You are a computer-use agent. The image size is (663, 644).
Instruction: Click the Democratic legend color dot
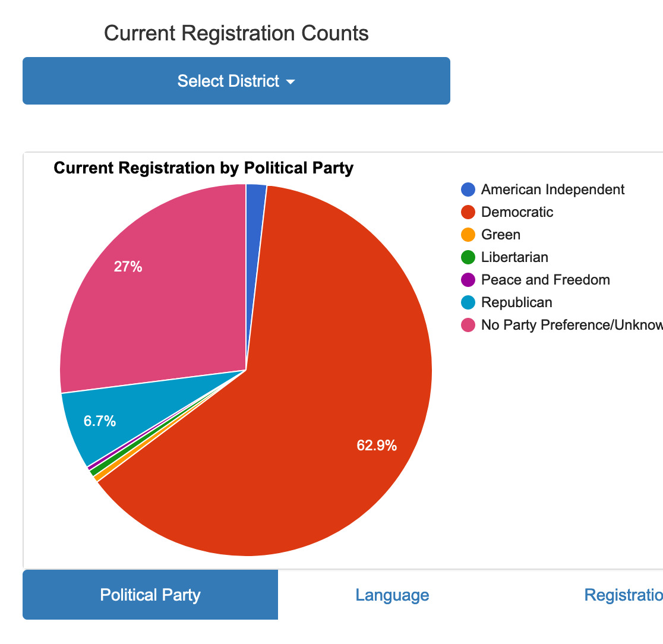468,212
